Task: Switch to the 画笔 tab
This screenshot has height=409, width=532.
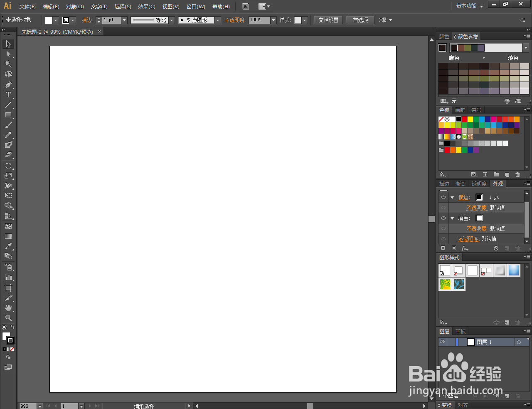Action: 460,110
